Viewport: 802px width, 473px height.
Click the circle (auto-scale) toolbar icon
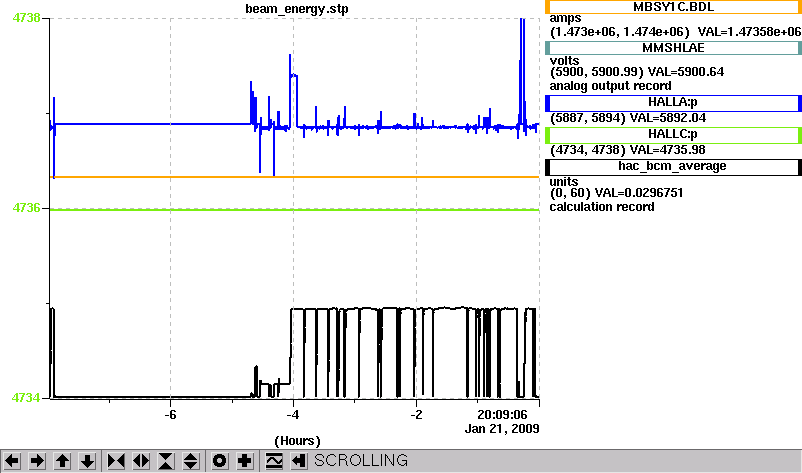pyautogui.click(x=220, y=461)
